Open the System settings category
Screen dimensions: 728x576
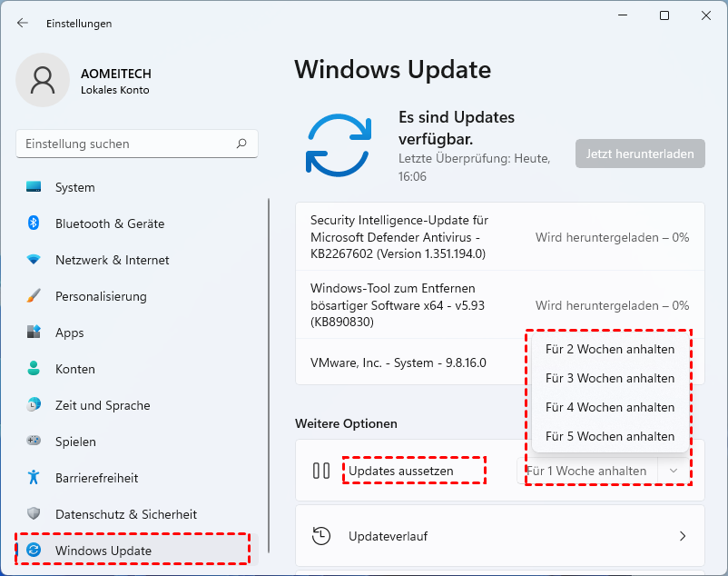coord(137,187)
